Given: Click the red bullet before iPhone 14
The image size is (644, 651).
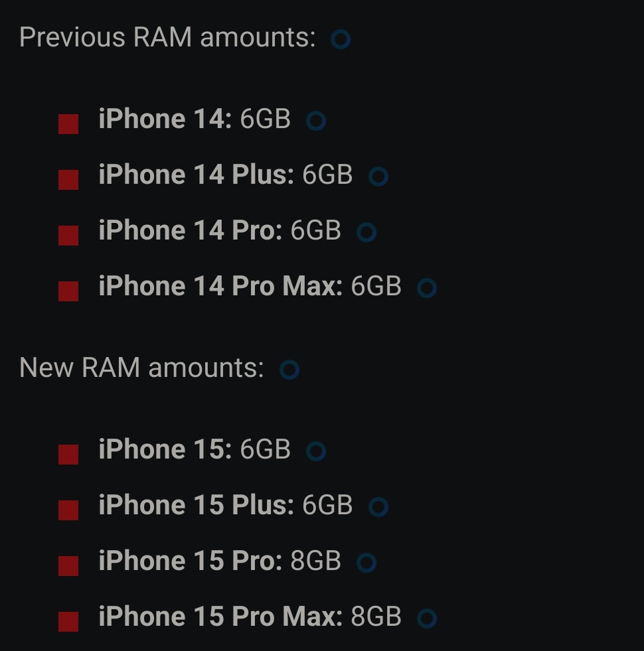Looking at the screenshot, I should (68, 124).
